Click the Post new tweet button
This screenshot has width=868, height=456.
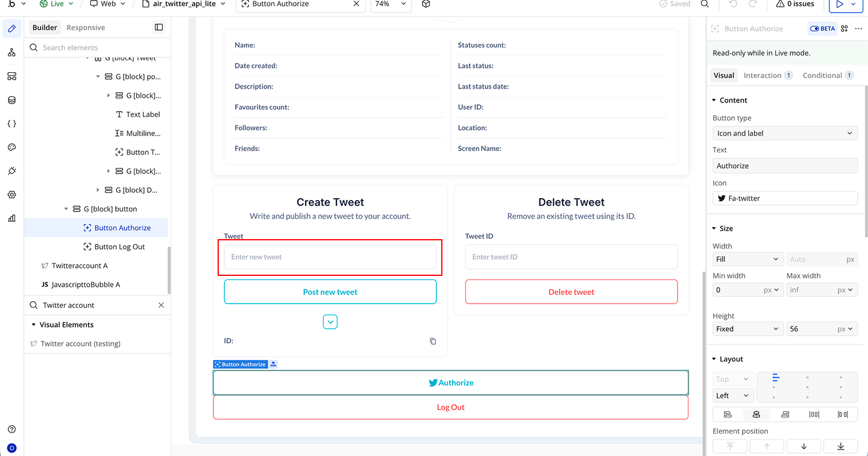tap(330, 292)
